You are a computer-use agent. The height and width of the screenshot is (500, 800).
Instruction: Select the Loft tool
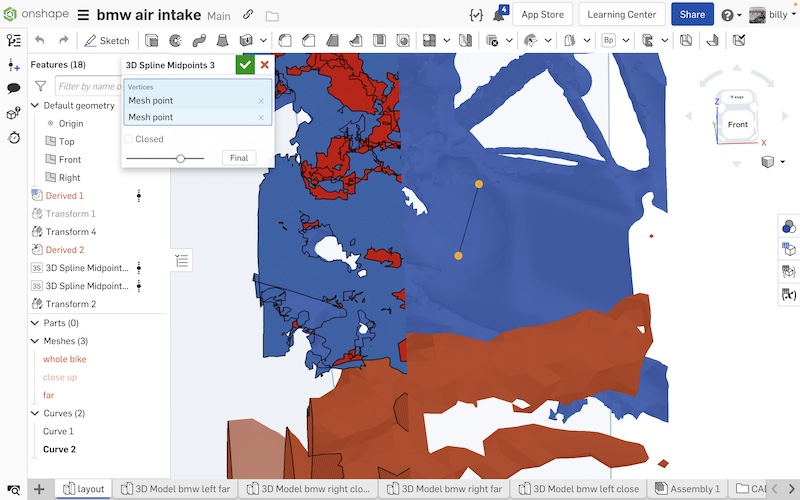222,40
